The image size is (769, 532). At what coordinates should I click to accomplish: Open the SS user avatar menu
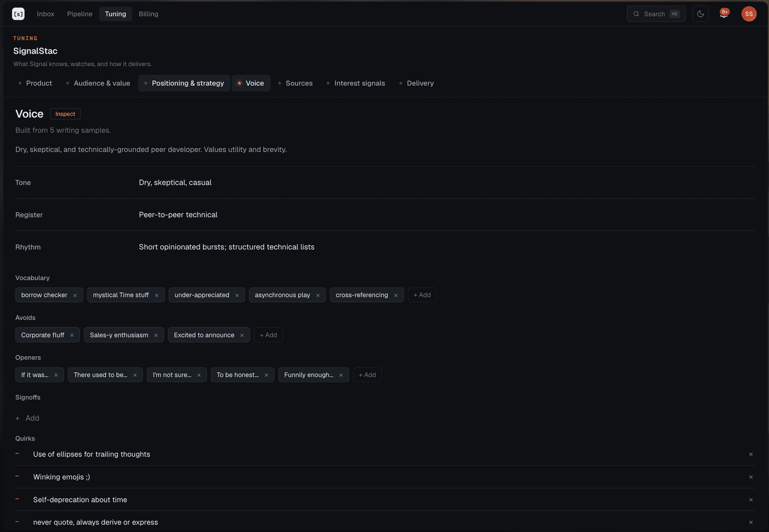749,14
